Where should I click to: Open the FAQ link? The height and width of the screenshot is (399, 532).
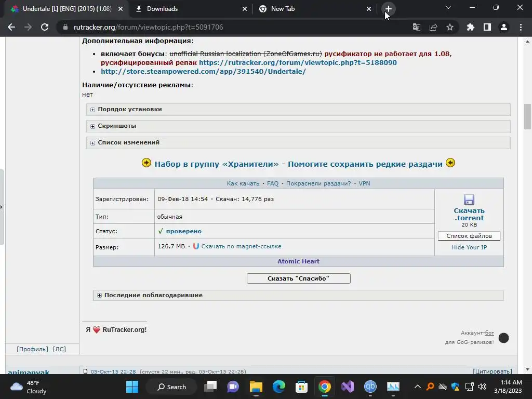pos(272,183)
